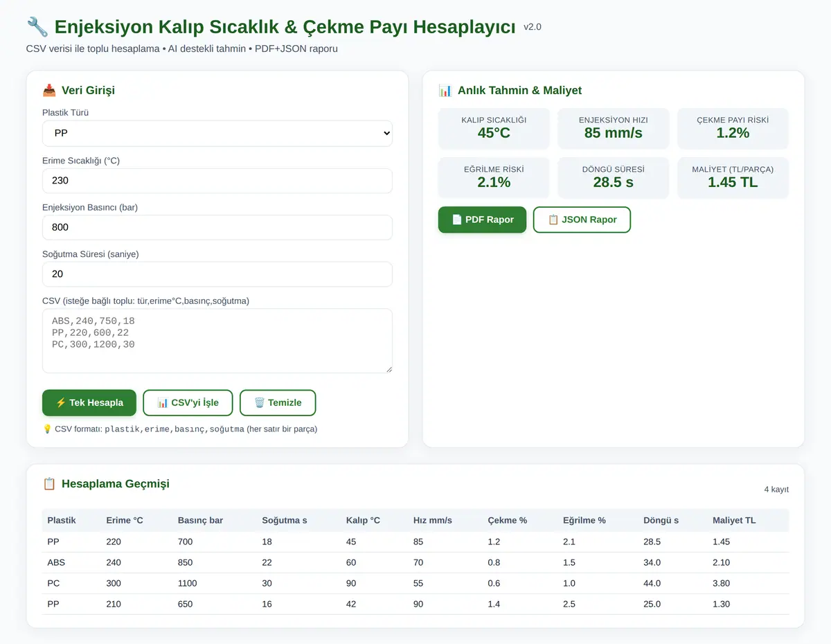Click the CSV formatı hint text

[x=180, y=429]
